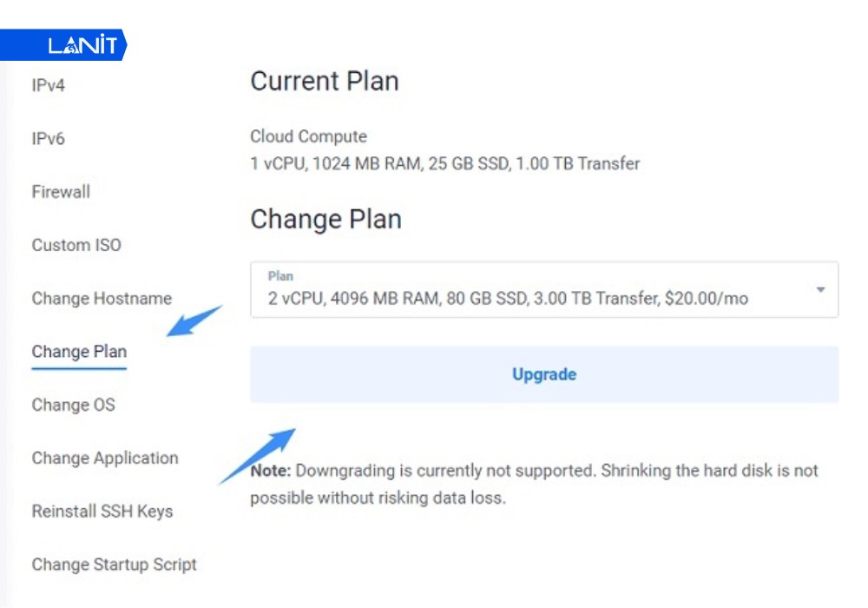This screenshot has height=608, width=868.
Task: Expand the Plan dropdown arrow
Action: point(819,290)
